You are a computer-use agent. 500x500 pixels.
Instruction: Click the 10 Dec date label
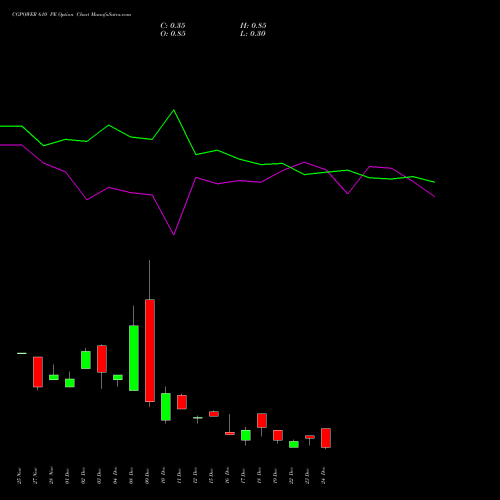163,476
